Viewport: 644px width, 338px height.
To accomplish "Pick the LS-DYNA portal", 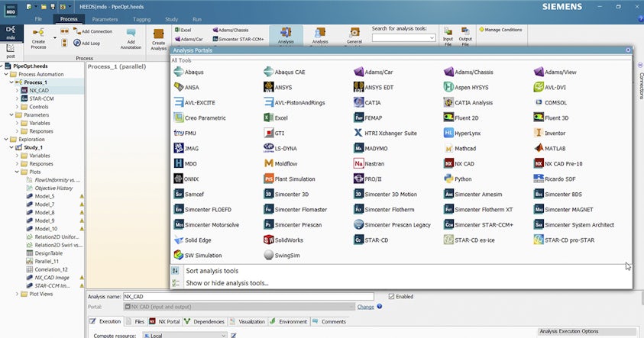I will tap(280, 148).
